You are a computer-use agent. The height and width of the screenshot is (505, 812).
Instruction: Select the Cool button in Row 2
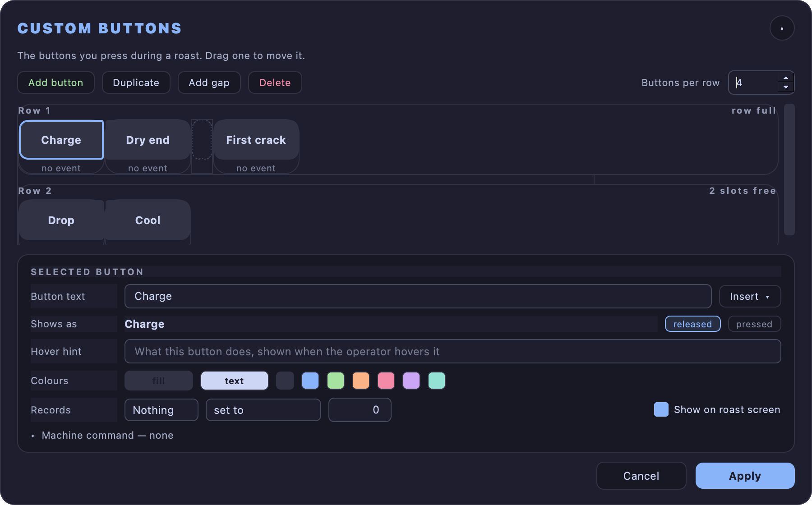[148, 220]
